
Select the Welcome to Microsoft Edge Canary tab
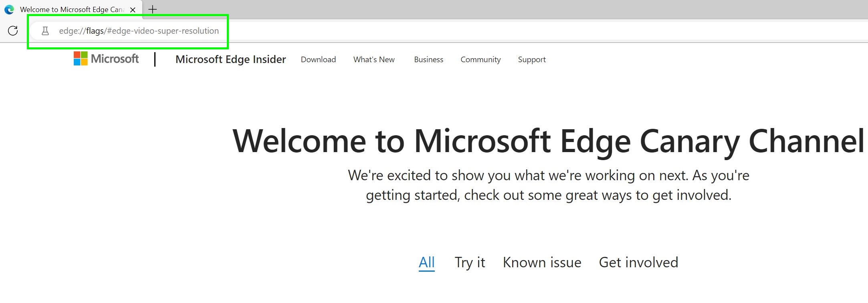[71, 9]
